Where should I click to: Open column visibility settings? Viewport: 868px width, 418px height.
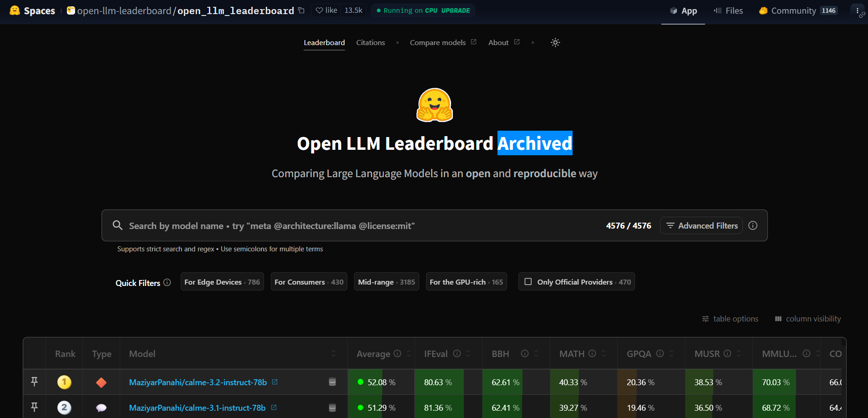tap(808, 319)
